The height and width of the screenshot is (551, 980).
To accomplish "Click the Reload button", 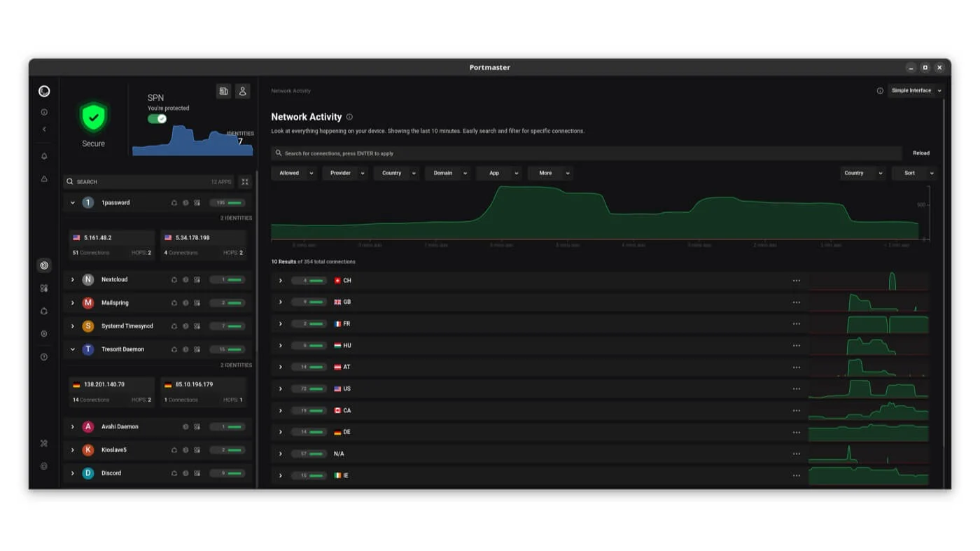I will [x=920, y=153].
